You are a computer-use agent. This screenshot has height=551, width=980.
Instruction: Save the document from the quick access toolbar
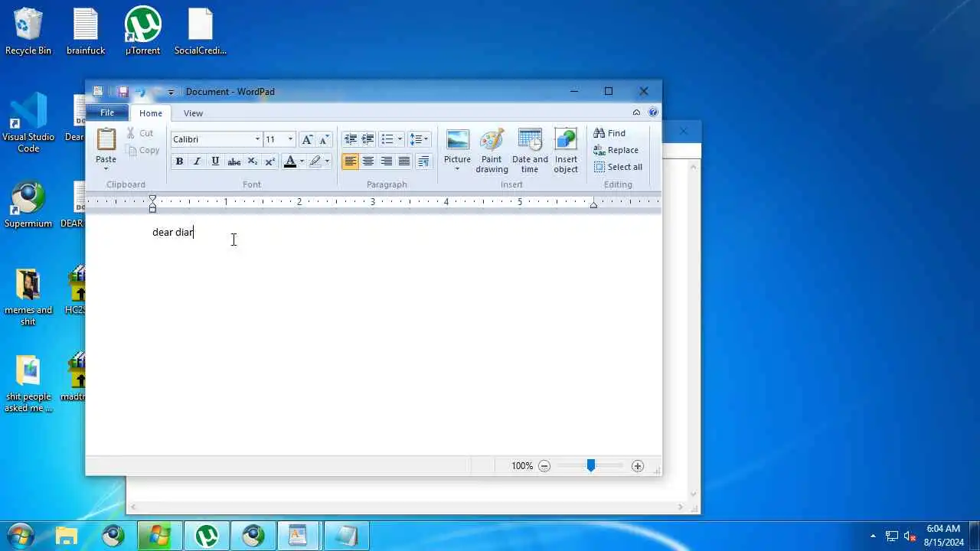tap(122, 92)
